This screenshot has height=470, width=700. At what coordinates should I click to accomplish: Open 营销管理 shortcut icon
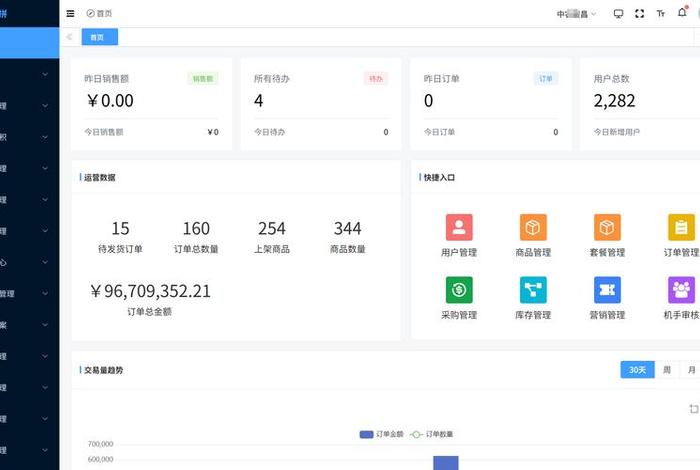[x=607, y=290]
